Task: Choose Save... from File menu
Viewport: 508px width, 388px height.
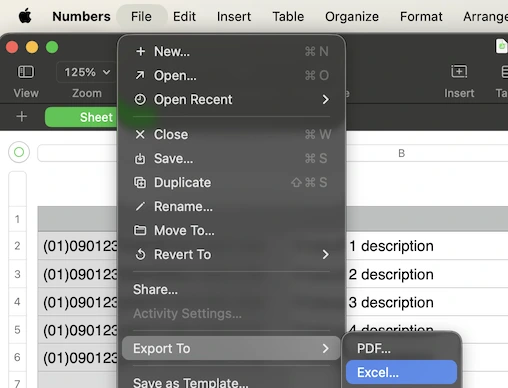Action: pyautogui.click(x=231, y=158)
